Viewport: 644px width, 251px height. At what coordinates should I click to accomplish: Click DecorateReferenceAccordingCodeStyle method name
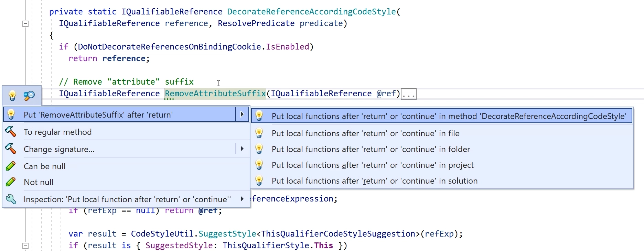(312, 12)
